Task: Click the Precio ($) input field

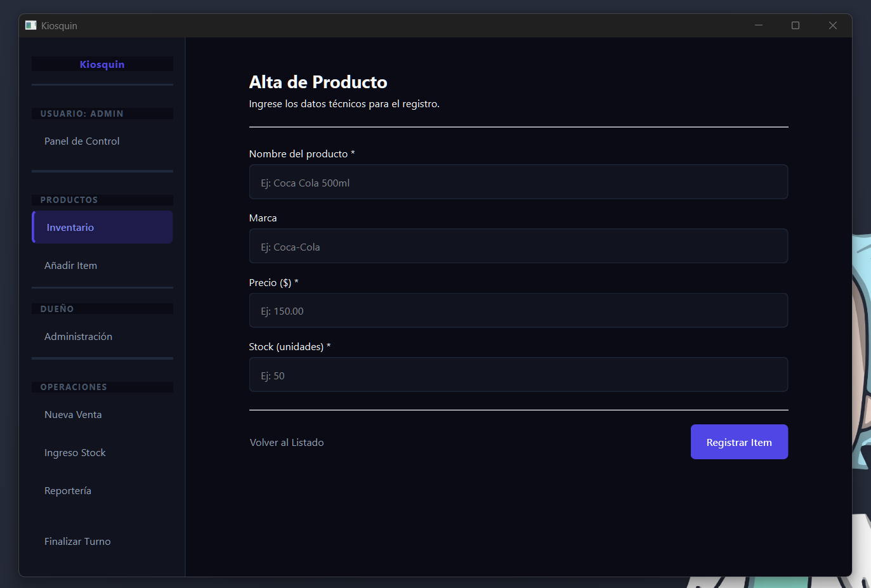Action: (518, 310)
